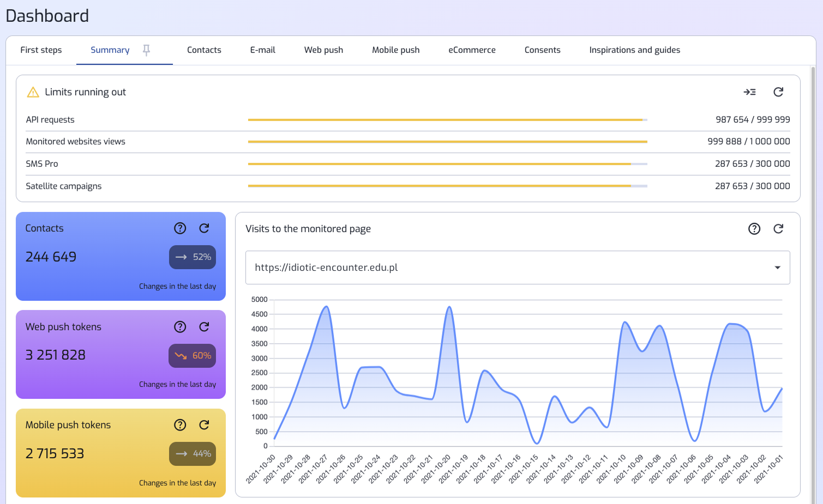Open help for Mobile push tokens

pos(180,425)
